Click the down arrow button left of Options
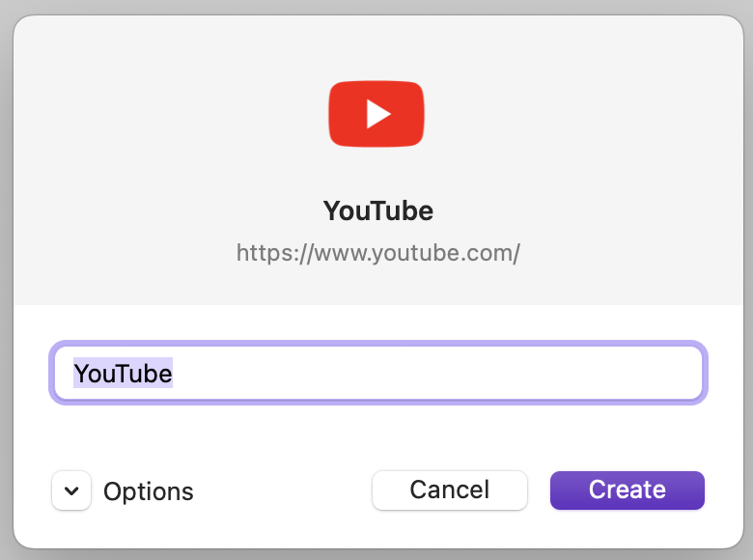Viewport: 753px width, 560px height. tap(71, 490)
